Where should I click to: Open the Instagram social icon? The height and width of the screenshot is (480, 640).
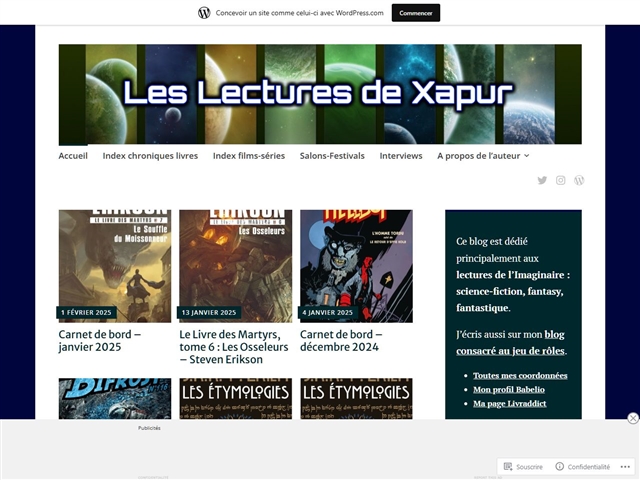(x=560, y=180)
